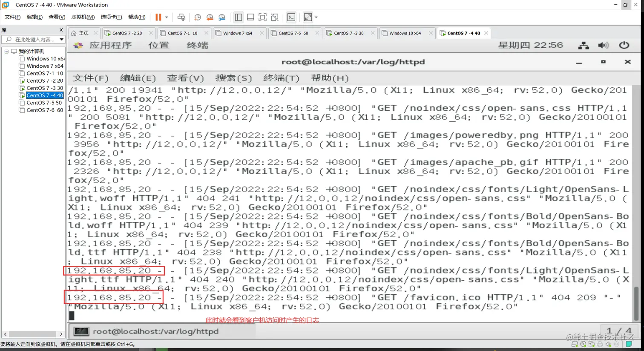Enter full screen mode for the VM
Screen dimensions: 644x351
coord(262,17)
